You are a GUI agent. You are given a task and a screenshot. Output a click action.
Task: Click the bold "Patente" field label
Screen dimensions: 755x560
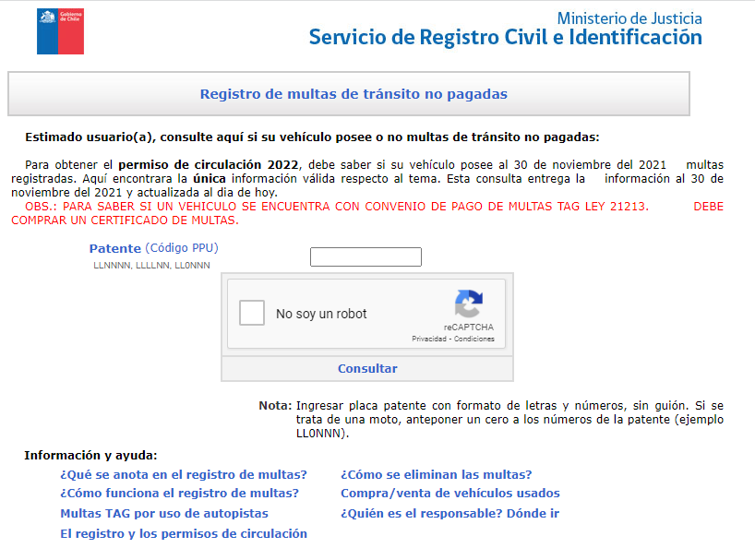(114, 249)
